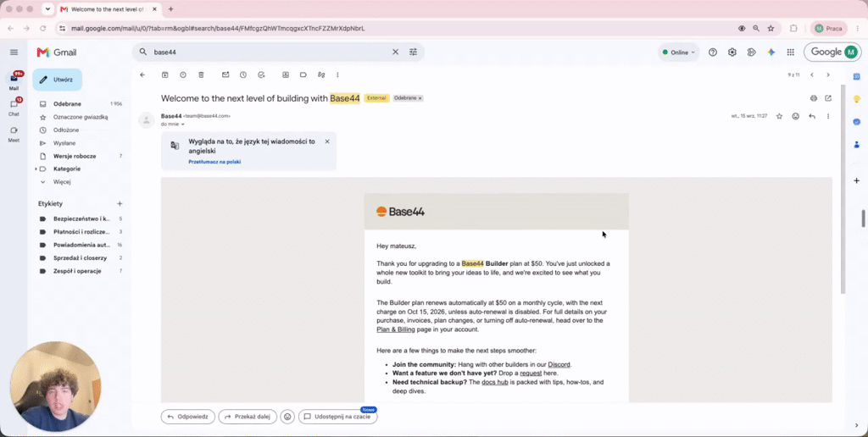Bookmark page with Chrome star icon
The width and height of the screenshot is (868, 437).
tap(771, 28)
